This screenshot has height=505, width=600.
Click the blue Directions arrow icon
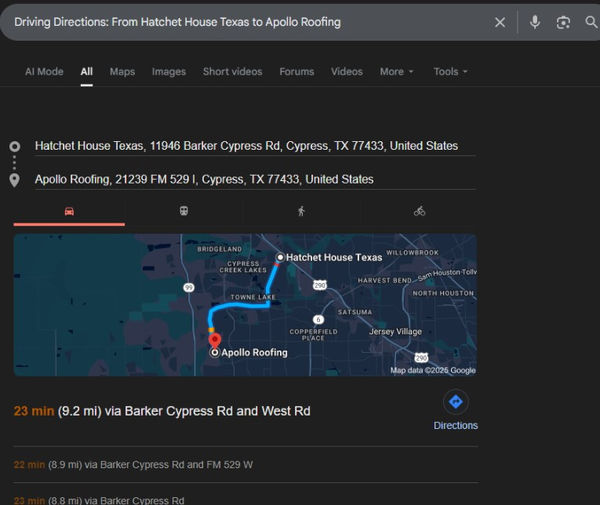pos(455,402)
